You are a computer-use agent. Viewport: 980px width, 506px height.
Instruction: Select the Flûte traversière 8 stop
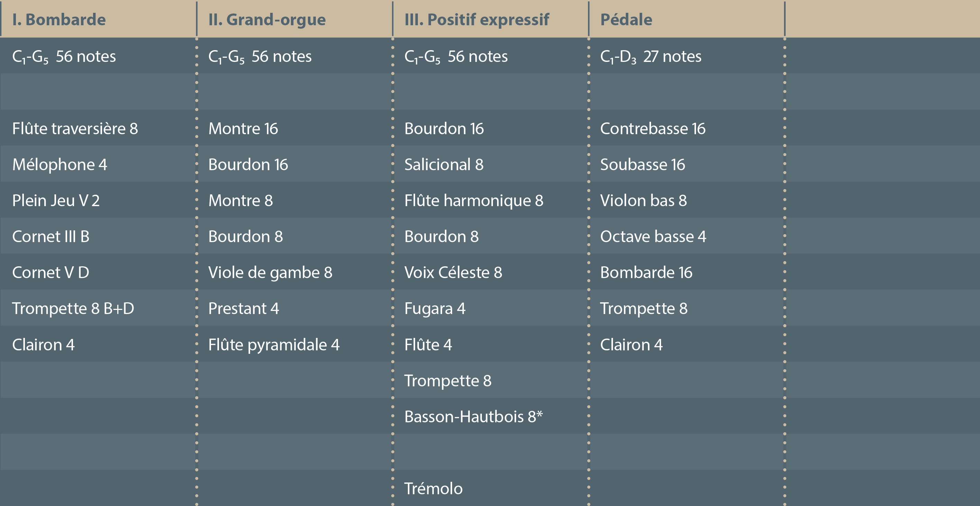click(75, 129)
